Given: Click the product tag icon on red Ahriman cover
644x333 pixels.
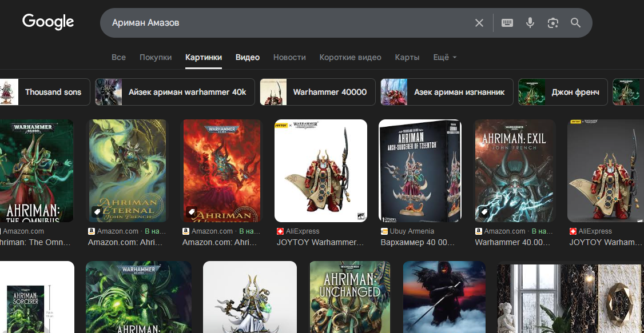Looking at the screenshot, I should 191,212.
